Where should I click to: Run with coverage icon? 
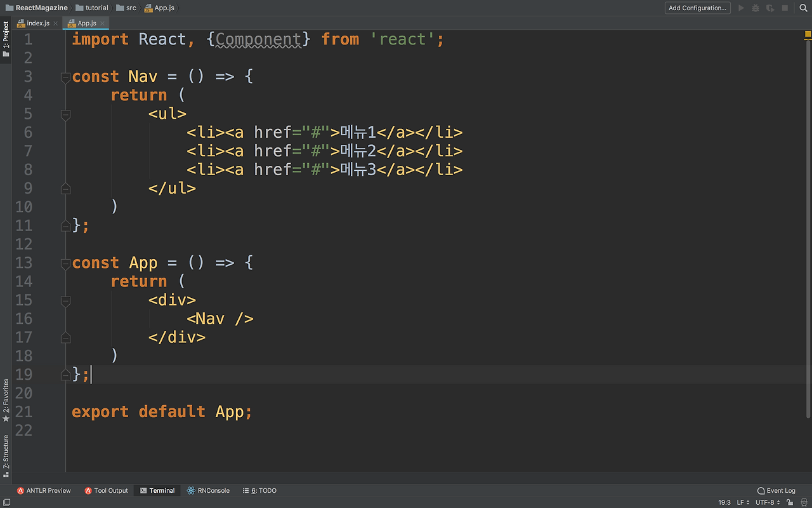(770, 8)
